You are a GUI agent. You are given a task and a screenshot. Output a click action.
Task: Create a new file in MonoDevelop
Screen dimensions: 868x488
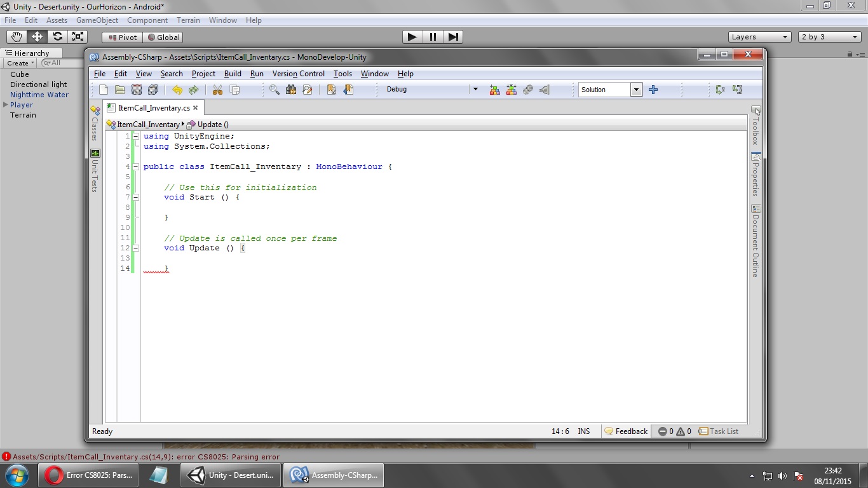(104, 90)
